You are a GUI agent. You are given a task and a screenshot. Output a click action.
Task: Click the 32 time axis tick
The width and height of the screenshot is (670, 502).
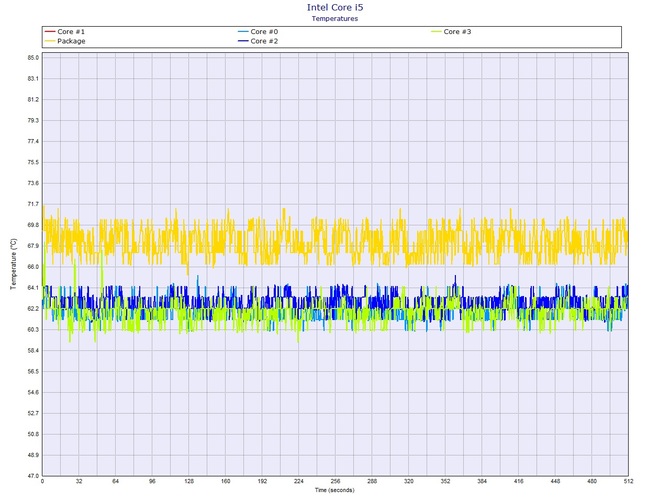(79, 481)
